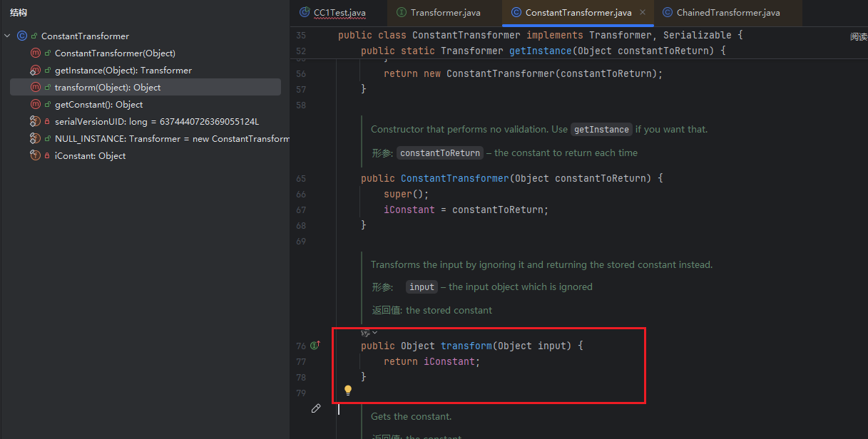
Task: Click the static field icon beside NULL_INSTANCE
Action: click(x=35, y=138)
